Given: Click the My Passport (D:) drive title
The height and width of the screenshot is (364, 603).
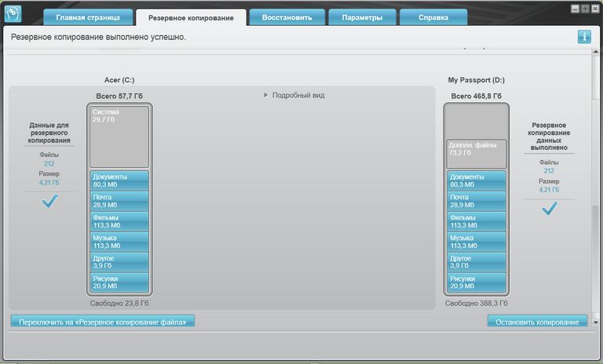Looking at the screenshot, I should click(x=476, y=80).
